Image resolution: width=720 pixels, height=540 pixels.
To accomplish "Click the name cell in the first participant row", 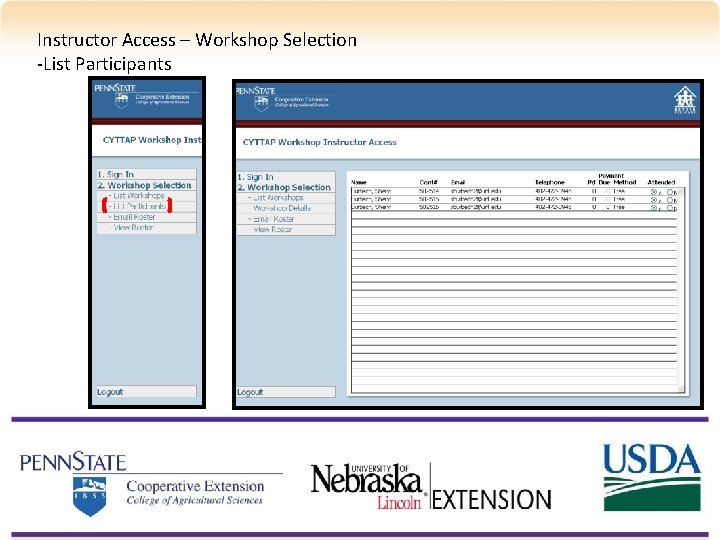I will (371, 191).
